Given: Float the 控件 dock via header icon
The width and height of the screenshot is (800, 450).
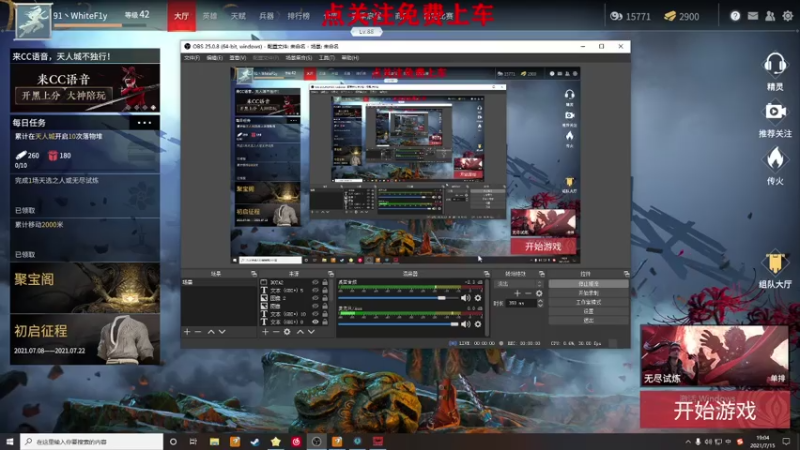Looking at the screenshot, I should point(626,274).
